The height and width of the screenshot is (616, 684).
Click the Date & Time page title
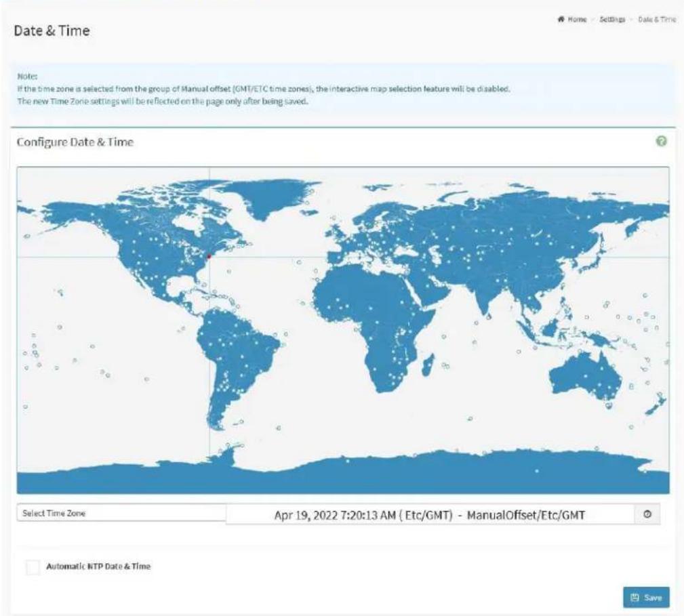tap(52, 30)
